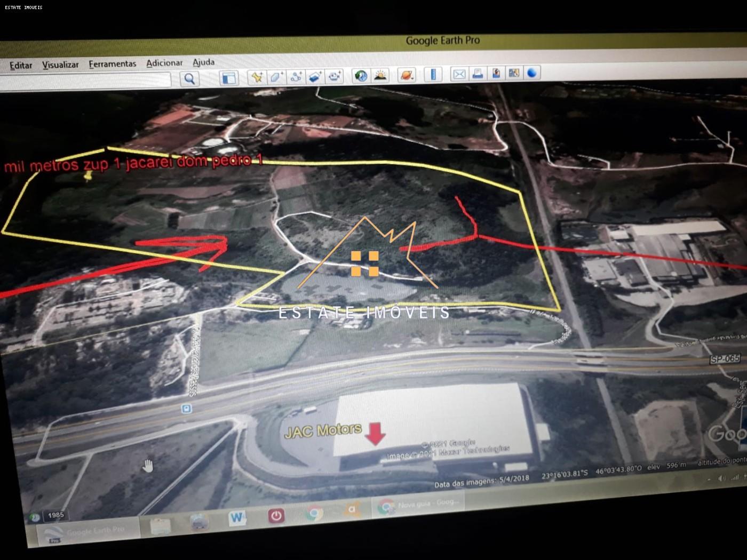Add a placemark with the pushpin icon
The height and width of the screenshot is (560, 747).
[x=257, y=77]
